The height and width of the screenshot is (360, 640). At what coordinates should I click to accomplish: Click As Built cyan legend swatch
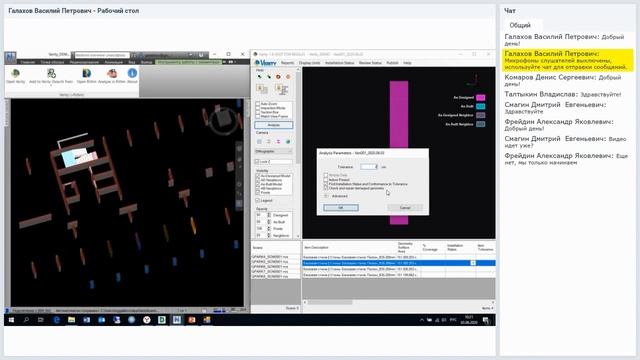(x=481, y=107)
